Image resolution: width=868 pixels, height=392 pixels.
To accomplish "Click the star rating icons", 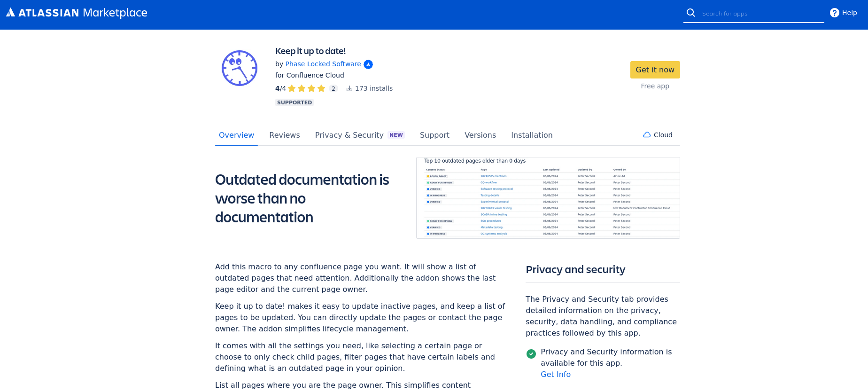I will click(x=306, y=88).
